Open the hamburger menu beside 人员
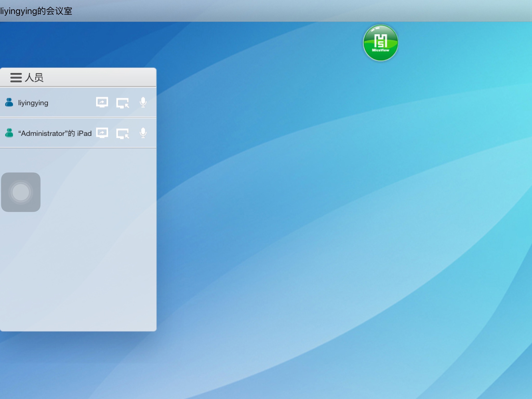Image resolution: width=532 pixels, height=399 pixels. pos(16,78)
